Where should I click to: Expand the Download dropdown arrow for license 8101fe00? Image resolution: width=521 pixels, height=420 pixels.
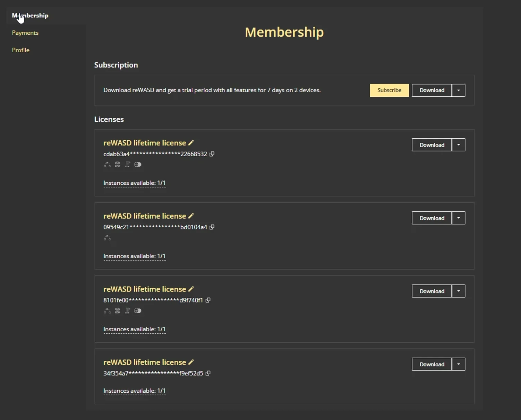point(459,291)
